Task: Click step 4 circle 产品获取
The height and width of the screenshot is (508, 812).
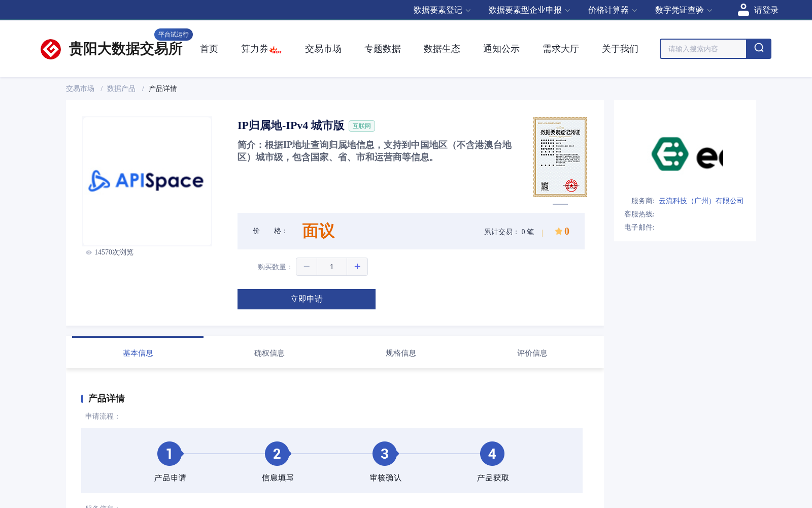Action: [x=492, y=454]
